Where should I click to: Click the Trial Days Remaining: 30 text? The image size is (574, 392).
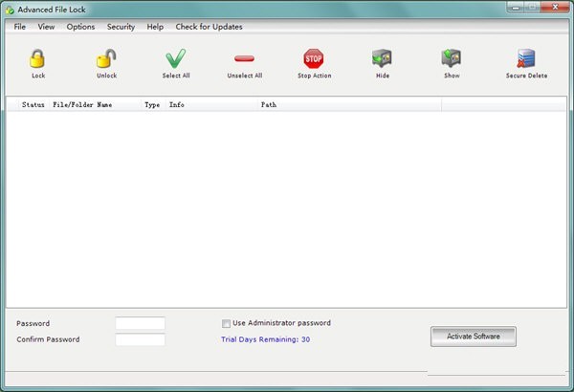tap(265, 339)
